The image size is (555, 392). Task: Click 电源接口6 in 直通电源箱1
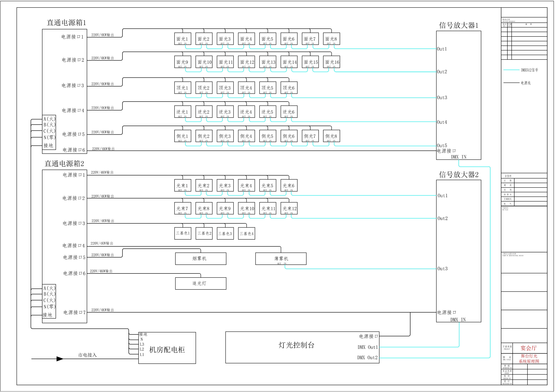(74, 150)
